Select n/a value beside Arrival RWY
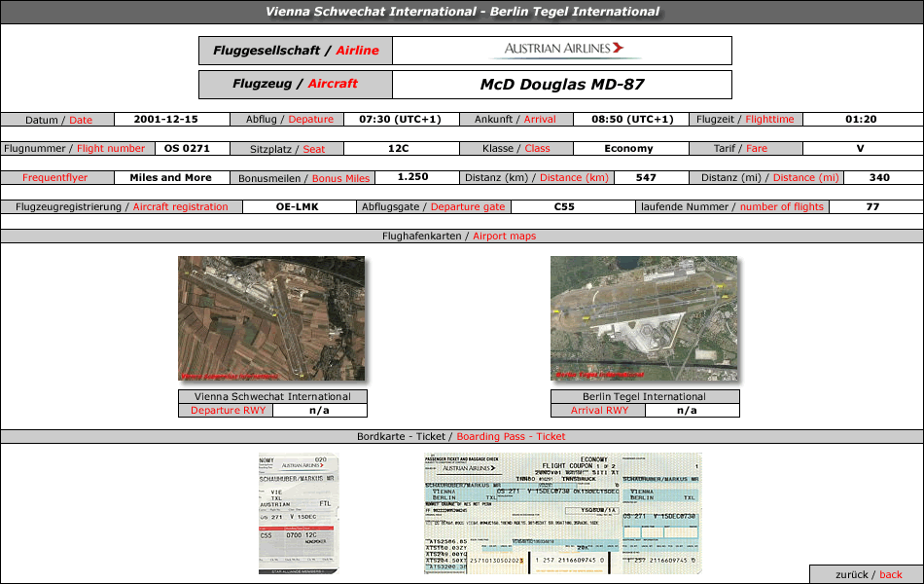The image size is (924, 584). [x=687, y=411]
